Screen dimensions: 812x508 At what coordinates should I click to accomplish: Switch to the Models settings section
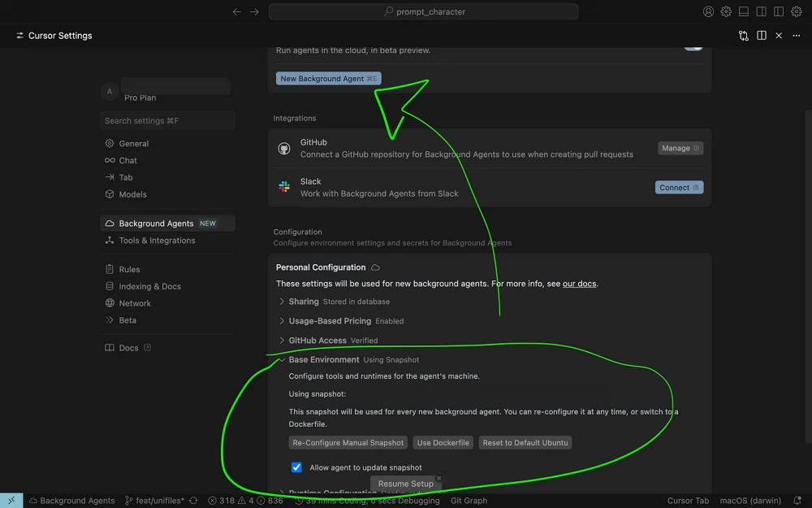pos(132,194)
